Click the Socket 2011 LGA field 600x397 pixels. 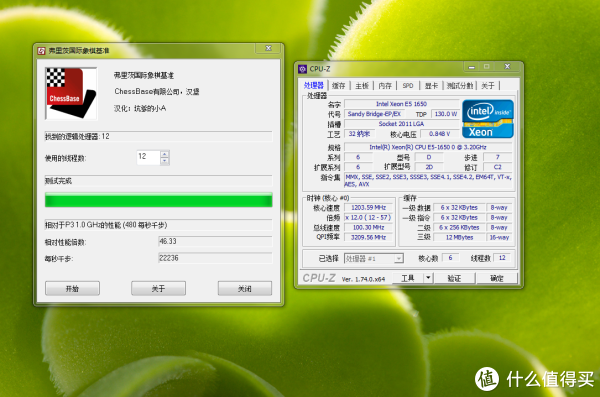click(401, 124)
